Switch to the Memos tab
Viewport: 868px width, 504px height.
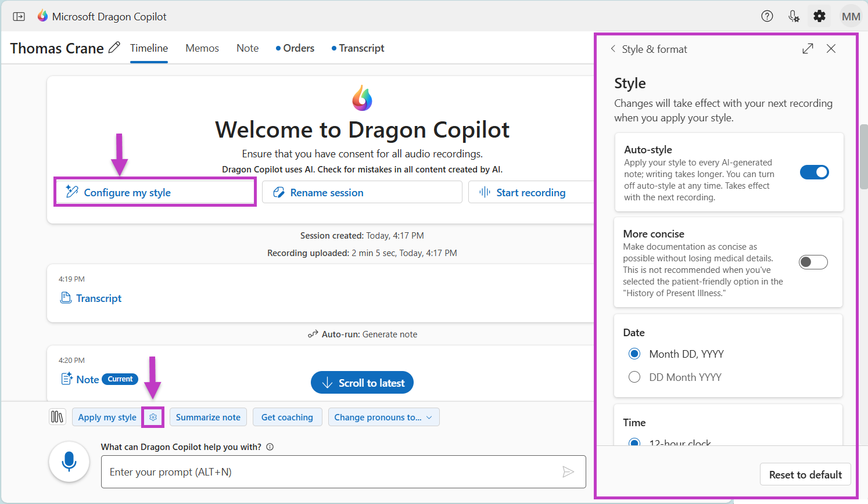pos(202,48)
